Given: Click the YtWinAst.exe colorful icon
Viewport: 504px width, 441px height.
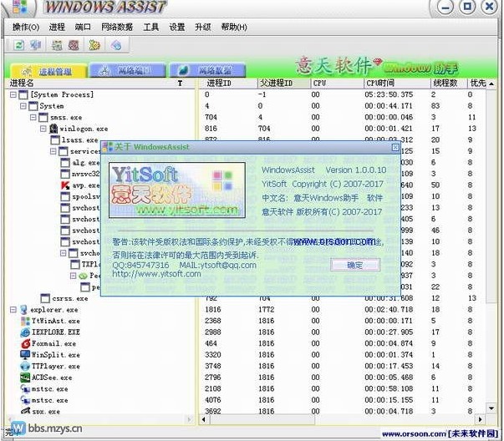Looking at the screenshot, I should point(24,321).
